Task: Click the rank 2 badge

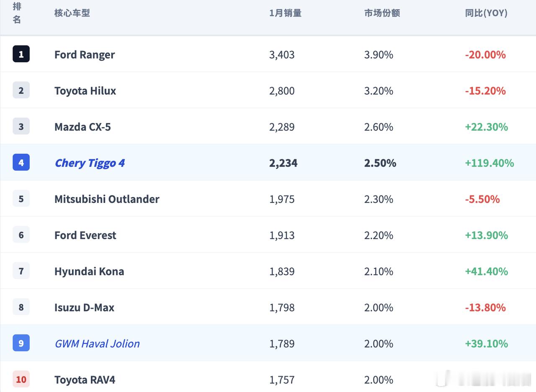Action: [21, 90]
